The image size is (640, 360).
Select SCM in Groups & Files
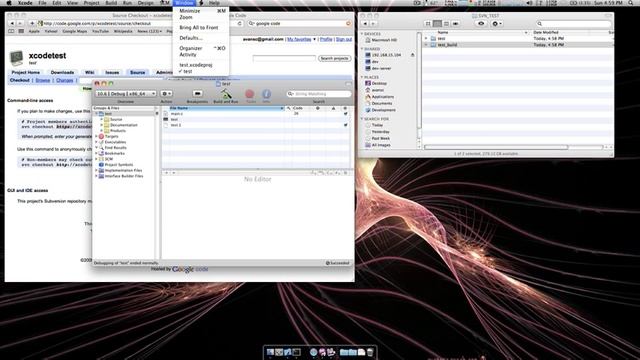pyautogui.click(x=108, y=159)
